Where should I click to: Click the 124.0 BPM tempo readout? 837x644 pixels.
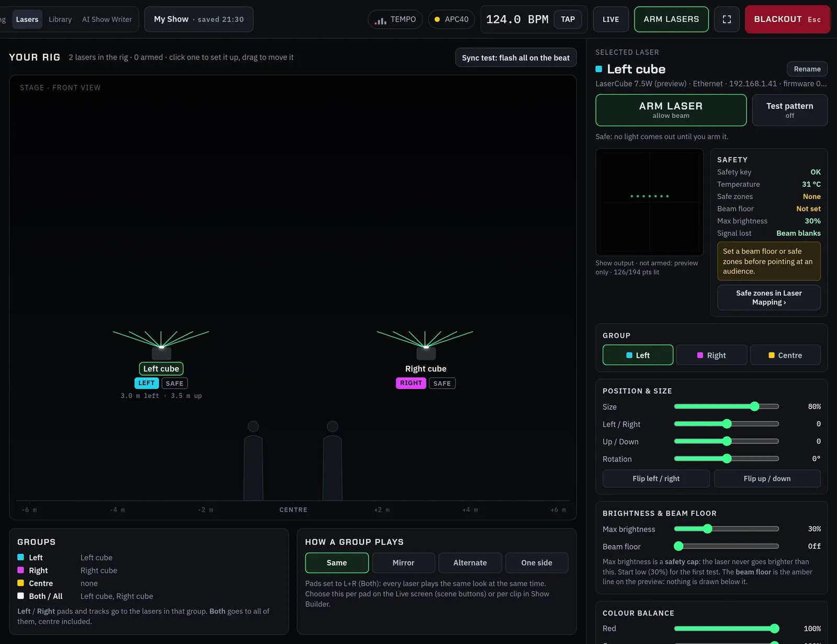517,19
